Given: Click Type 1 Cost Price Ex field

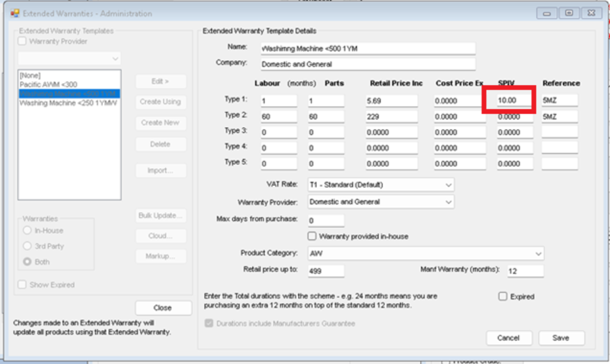Looking at the screenshot, I should 460,101.
